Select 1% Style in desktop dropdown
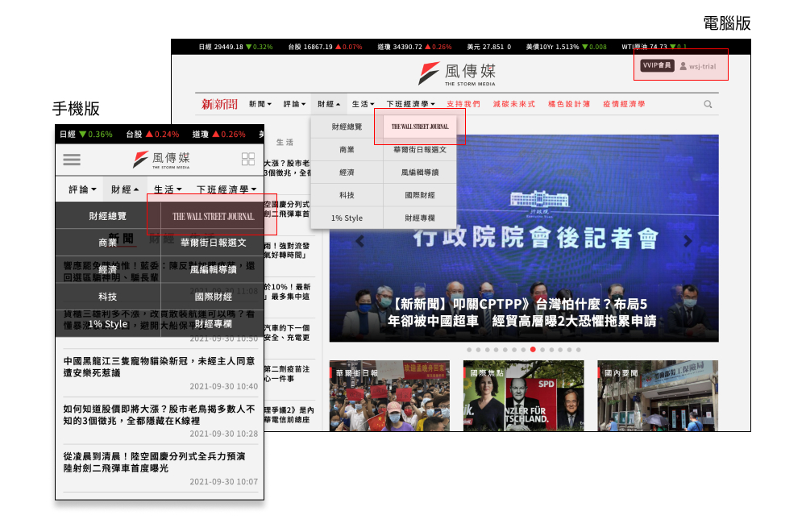The image size is (806, 532). tap(347, 218)
